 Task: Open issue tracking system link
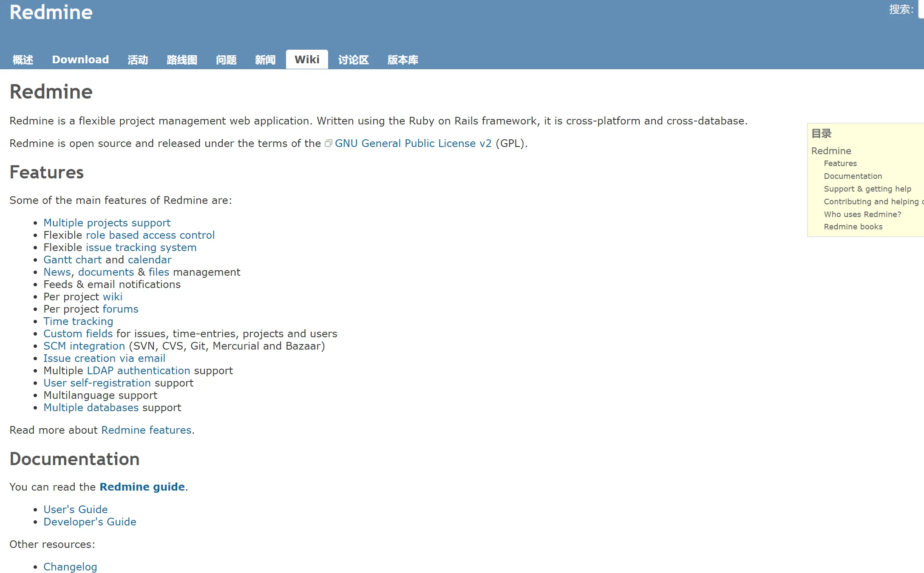tap(141, 248)
